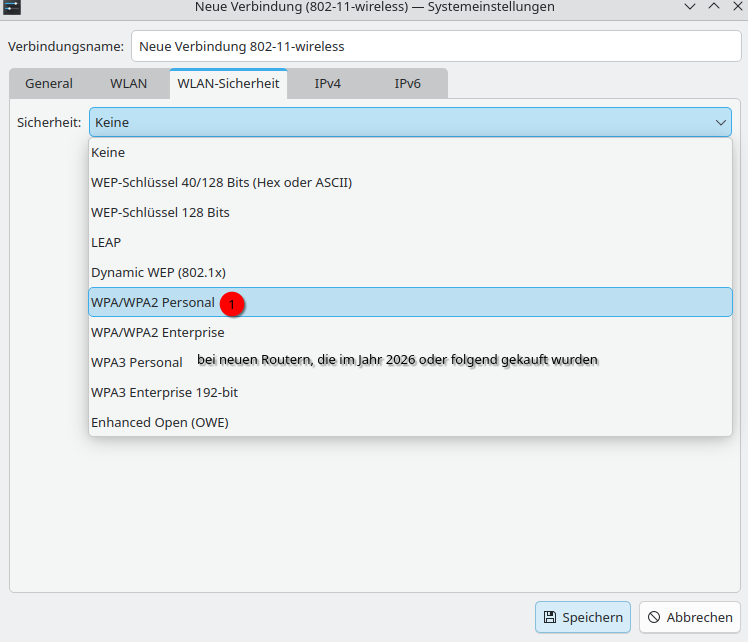
Task: Collapse the Sicherheit dropdown via its chevron
Action: tap(721, 122)
